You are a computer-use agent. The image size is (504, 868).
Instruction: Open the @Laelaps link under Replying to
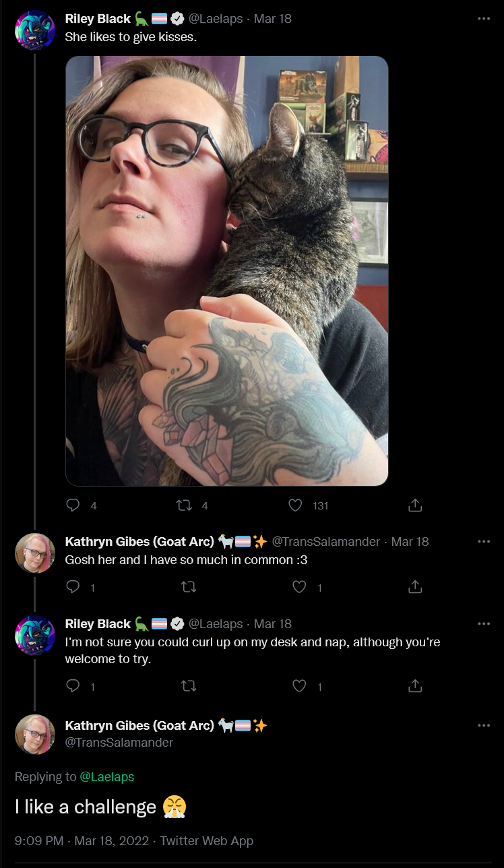pos(107,776)
